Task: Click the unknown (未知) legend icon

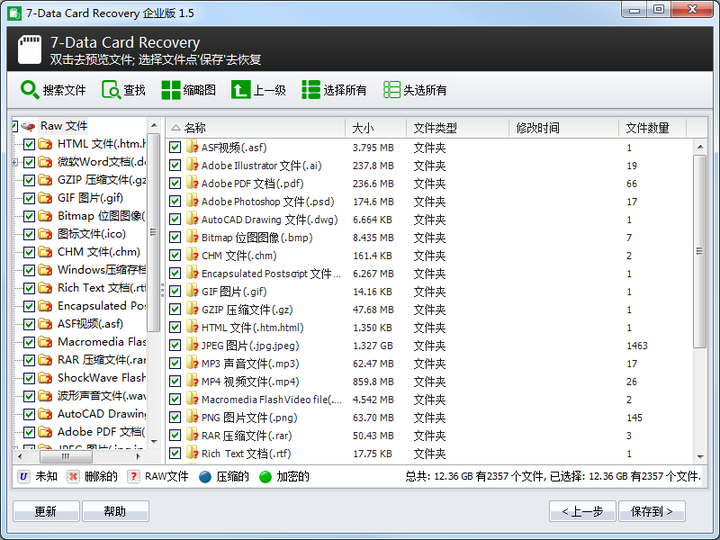Action: 23,477
